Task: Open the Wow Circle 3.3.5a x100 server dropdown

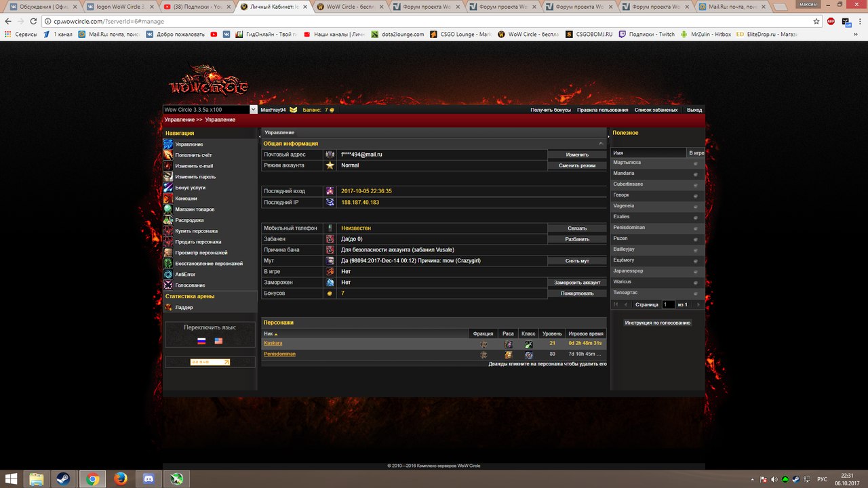Action: point(254,110)
